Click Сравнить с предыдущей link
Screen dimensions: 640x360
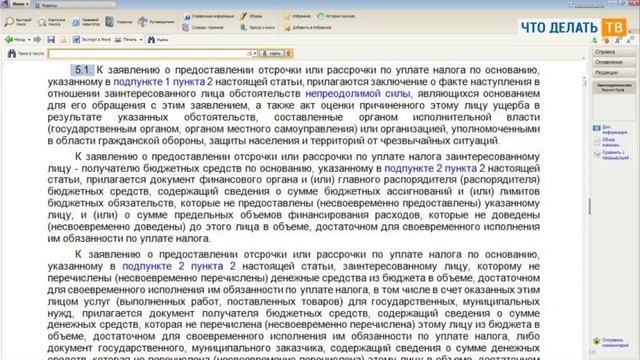611,155
